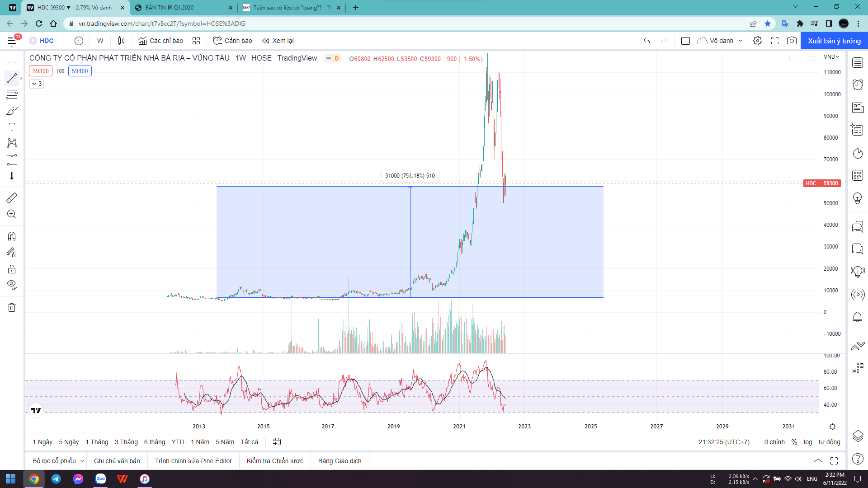Hide all drawings with eye icon
This screenshot has height=488, width=868.
point(12,285)
